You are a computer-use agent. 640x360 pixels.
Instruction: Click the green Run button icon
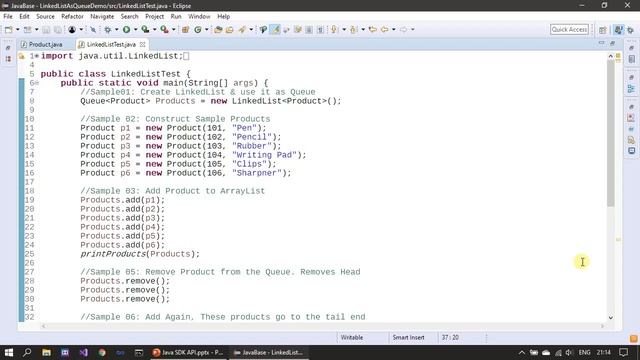tap(127, 29)
